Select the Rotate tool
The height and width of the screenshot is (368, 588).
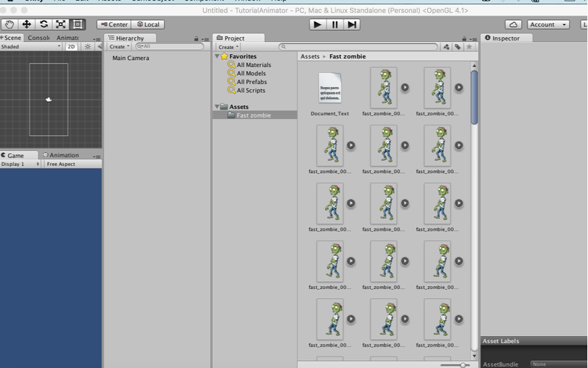point(43,25)
